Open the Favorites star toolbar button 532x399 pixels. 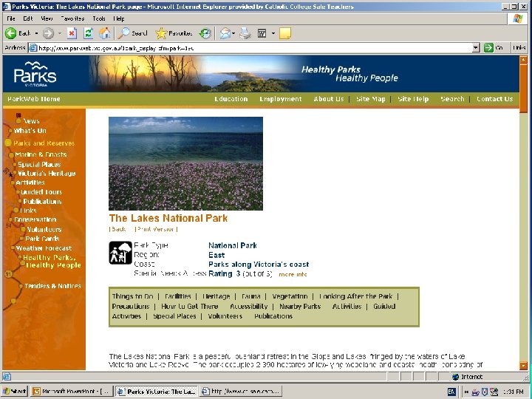[x=174, y=33]
